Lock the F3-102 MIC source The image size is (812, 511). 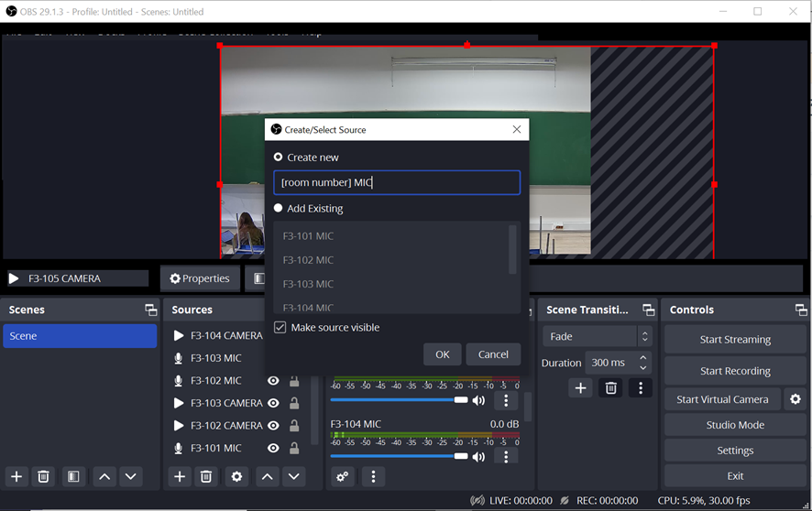point(294,381)
